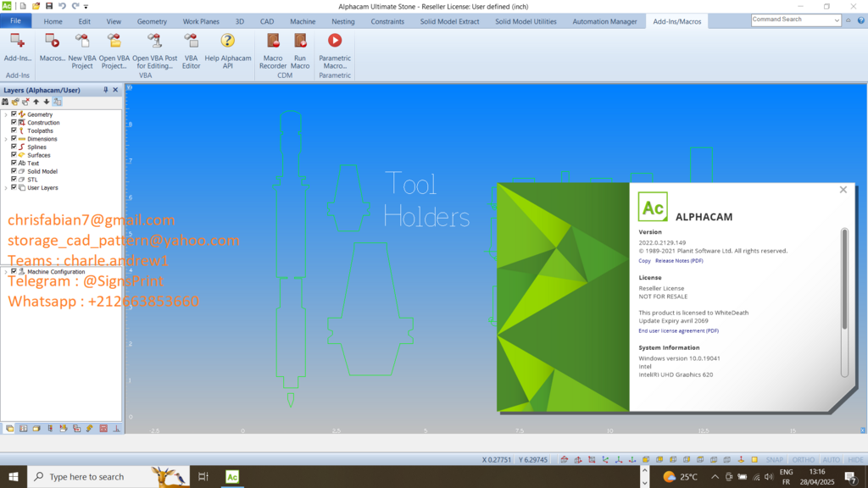Click the gold wrench icon in bottom panel tabs
Image resolution: width=868 pixels, height=488 pixels.
[x=90, y=429]
